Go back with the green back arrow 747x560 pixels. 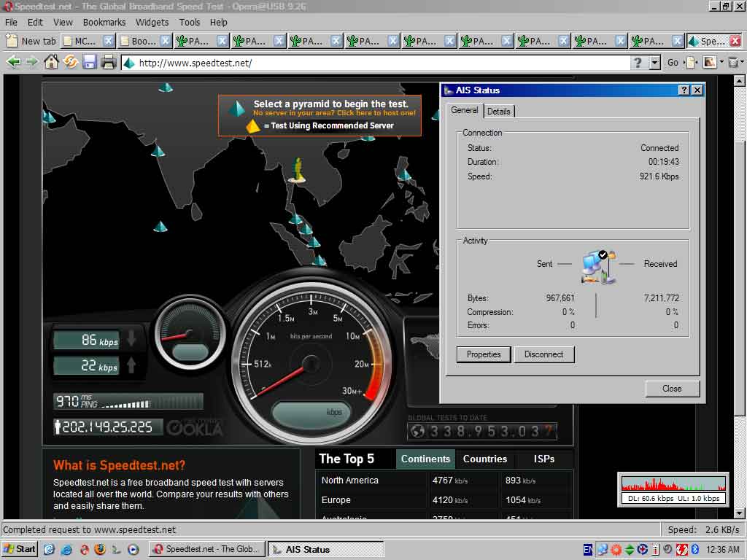(x=14, y=62)
